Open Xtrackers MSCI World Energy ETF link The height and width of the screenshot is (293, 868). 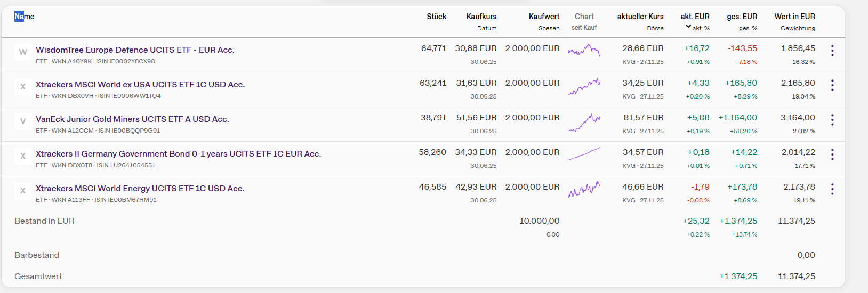(x=140, y=189)
